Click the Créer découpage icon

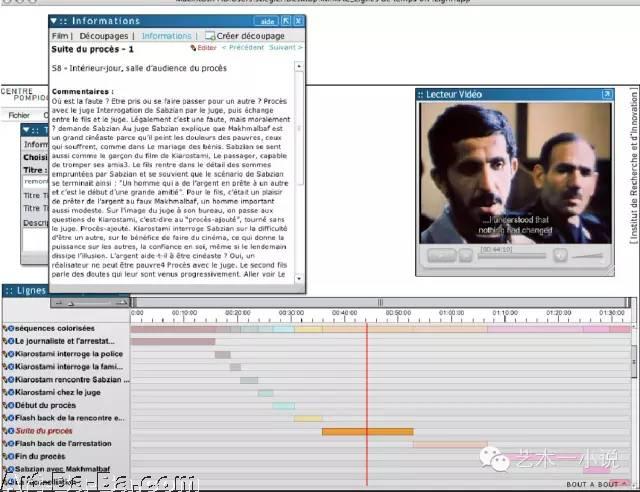[210, 36]
